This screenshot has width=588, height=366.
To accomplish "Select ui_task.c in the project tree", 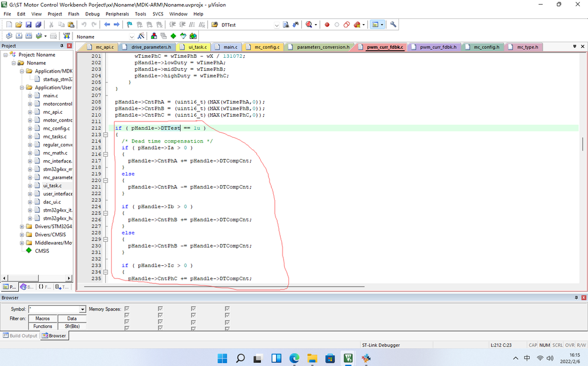I will (x=52, y=186).
